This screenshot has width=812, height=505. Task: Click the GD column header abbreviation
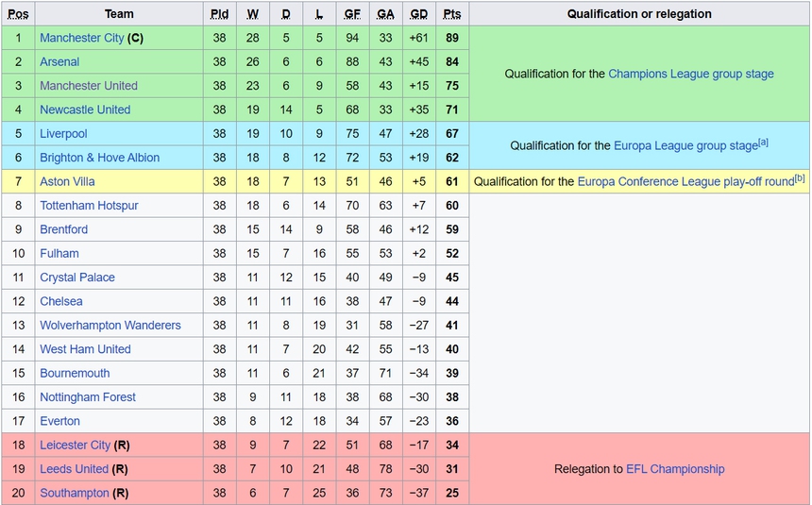[x=419, y=14]
